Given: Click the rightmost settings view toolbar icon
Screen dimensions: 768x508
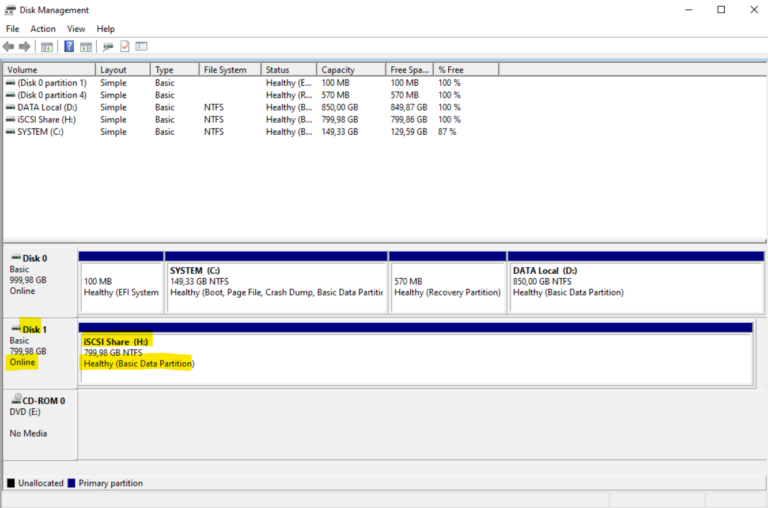Looking at the screenshot, I should click(x=142, y=47).
